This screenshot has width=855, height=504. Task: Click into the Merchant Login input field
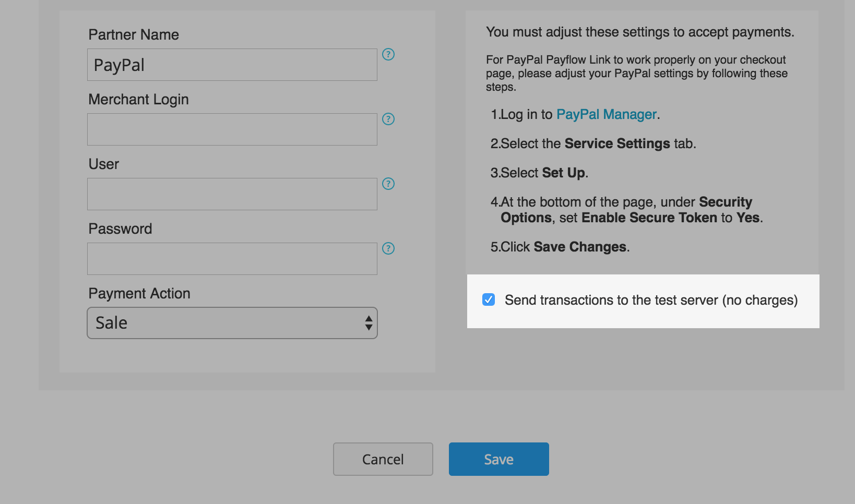click(x=232, y=129)
